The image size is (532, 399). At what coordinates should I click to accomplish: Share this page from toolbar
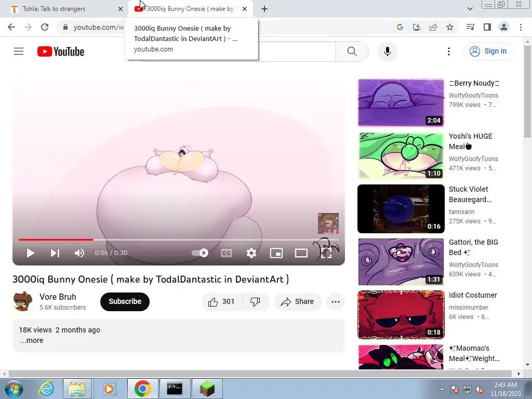pos(433,27)
